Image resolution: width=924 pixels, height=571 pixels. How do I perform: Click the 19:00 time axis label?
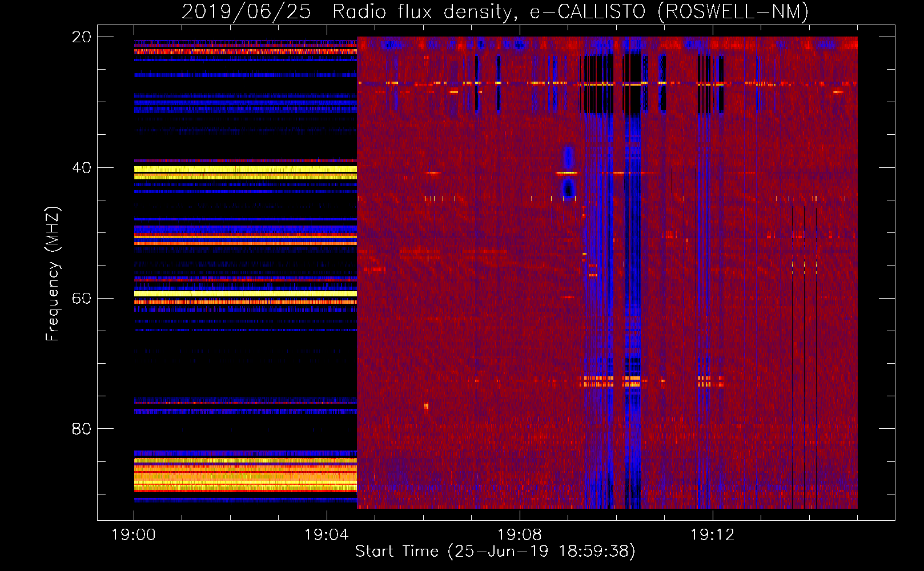click(x=133, y=535)
